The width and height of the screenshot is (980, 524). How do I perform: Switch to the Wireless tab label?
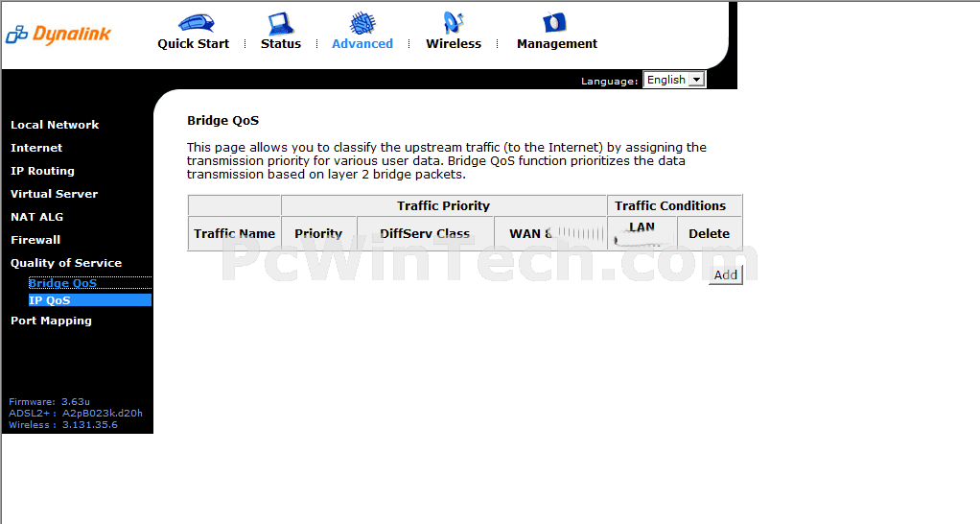click(454, 44)
